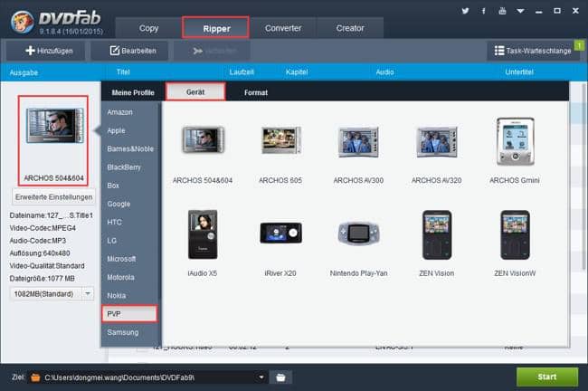Click the Video-Codec:MPEG4 info line
This screenshot has height=391, width=588.
point(43,228)
